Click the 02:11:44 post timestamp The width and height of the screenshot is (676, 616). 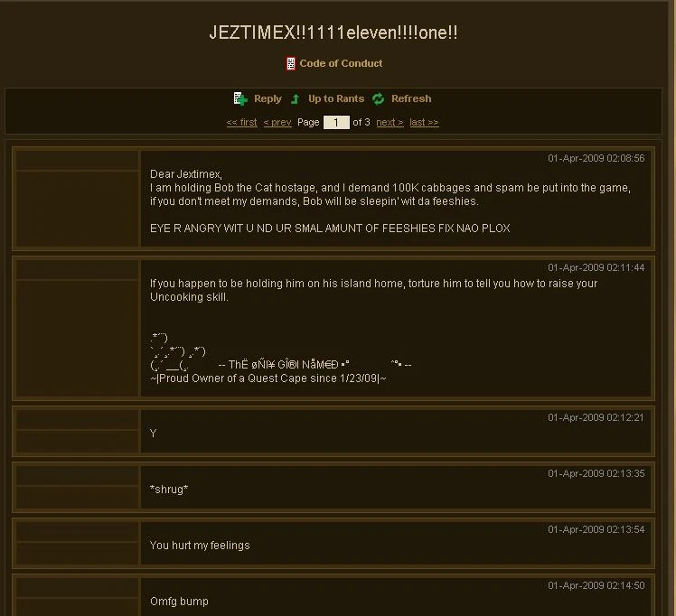pos(596,267)
